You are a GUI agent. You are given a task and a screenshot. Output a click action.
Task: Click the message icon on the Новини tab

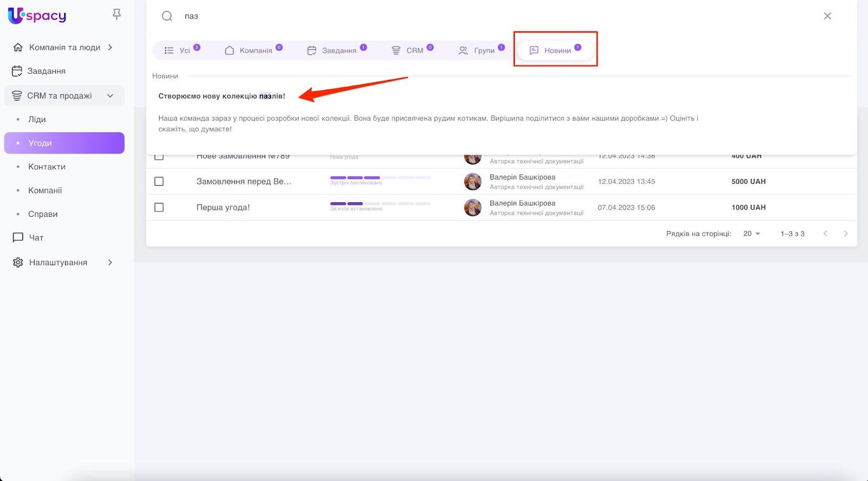pyautogui.click(x=534, y=50)
